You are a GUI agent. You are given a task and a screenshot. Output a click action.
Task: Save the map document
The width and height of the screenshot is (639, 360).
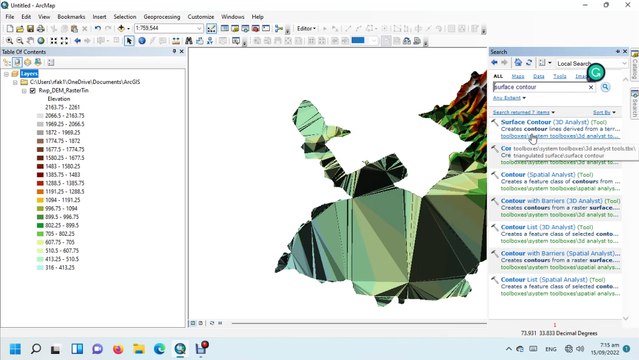(x=30, y=29)
